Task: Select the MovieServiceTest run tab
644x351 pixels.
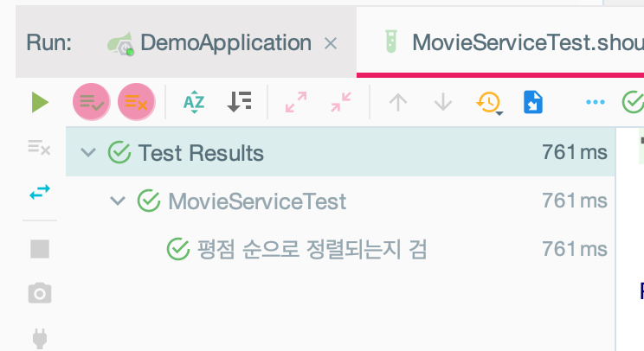Action: point(514,42)
